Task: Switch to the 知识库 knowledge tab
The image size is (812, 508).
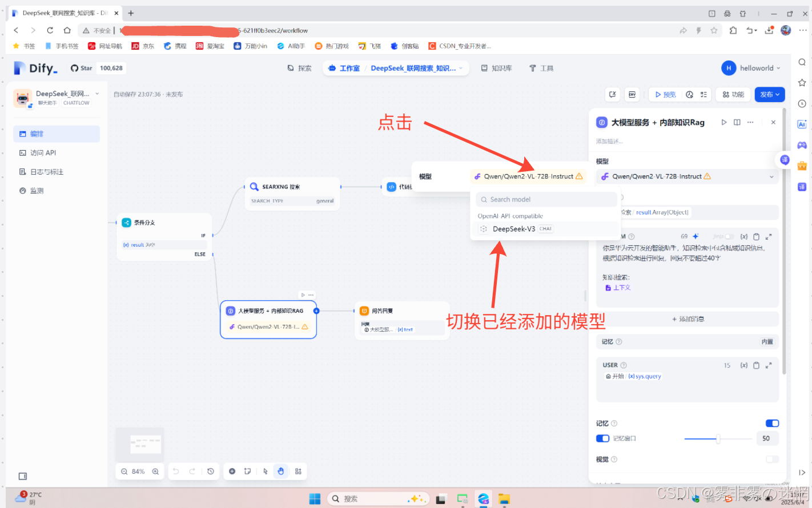Action: point(497,68)
